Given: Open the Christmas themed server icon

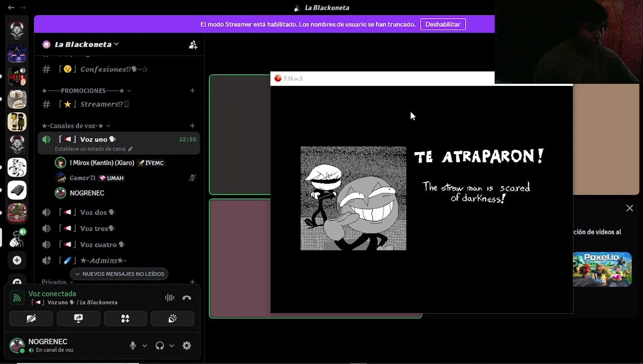Looking at the screenshot, I should coord(17,213).
